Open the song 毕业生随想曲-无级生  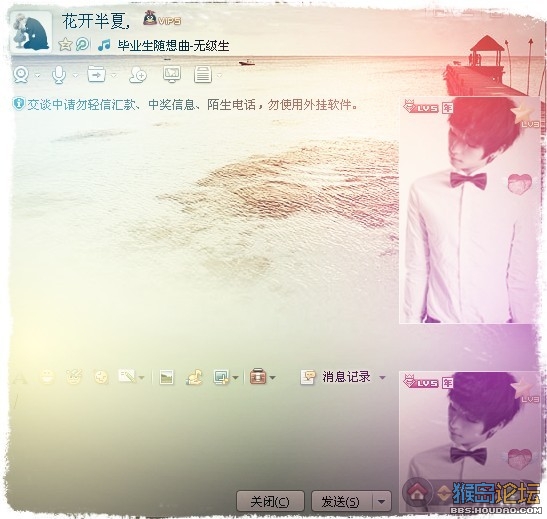173,46
